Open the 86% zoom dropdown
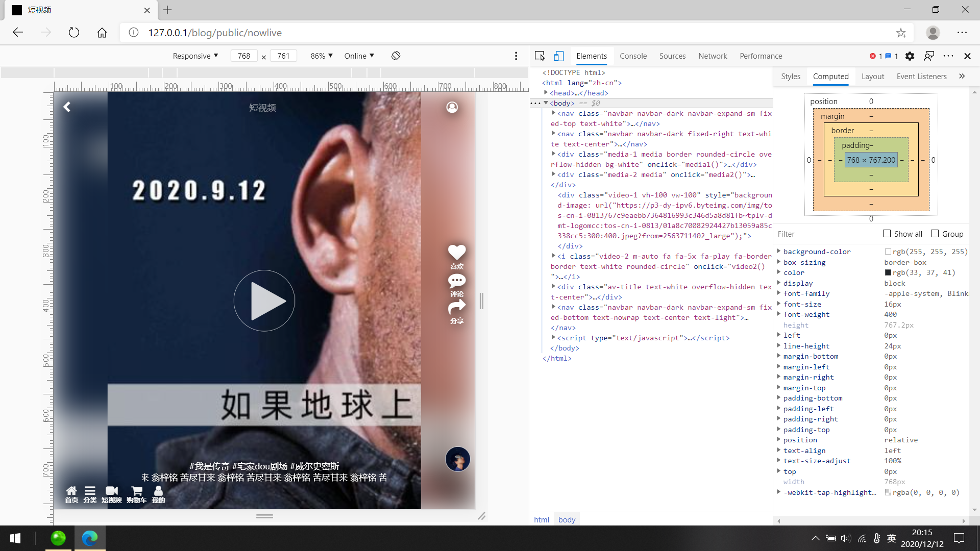 322,56
